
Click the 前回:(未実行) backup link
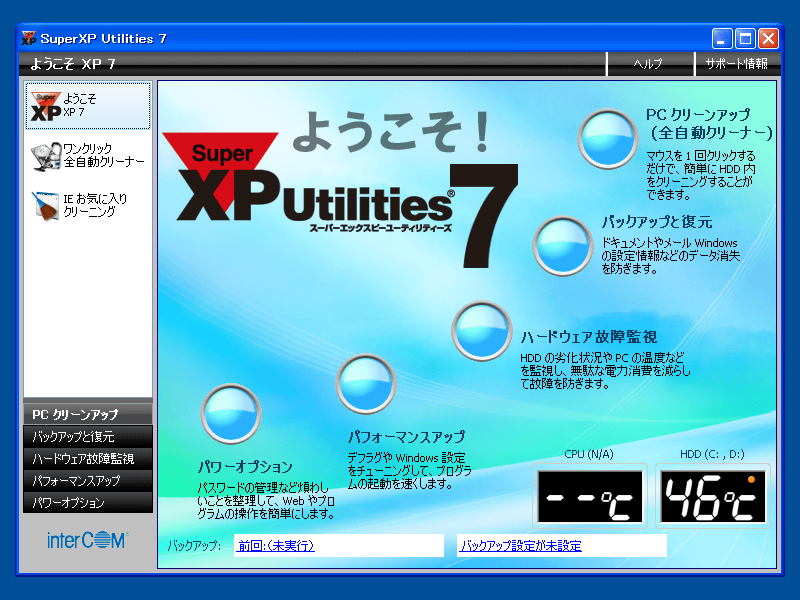coord(276,546)
